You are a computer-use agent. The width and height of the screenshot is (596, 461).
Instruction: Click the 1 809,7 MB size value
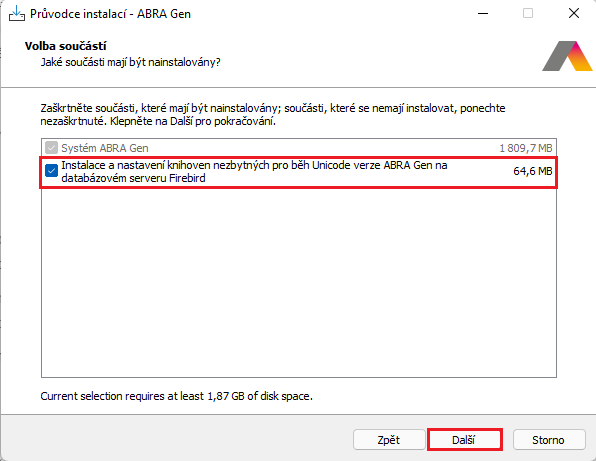(526, 148)
